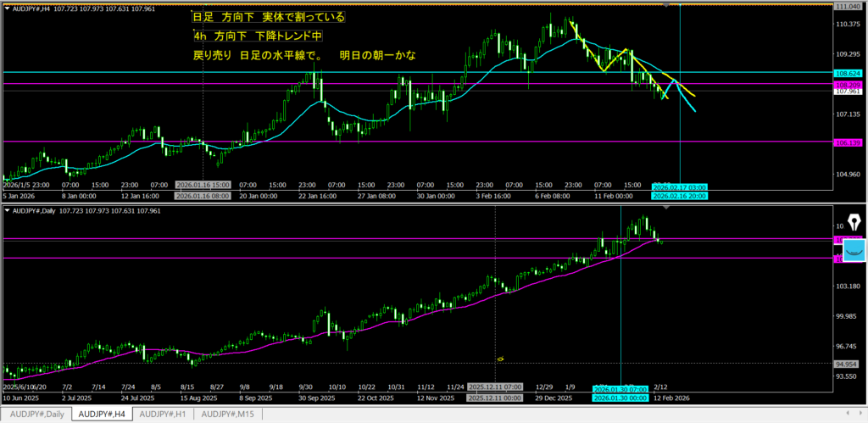868x423 pixels.
Task: Switch to the AUDJPY#,H1 tab
Action: point(163,414)
